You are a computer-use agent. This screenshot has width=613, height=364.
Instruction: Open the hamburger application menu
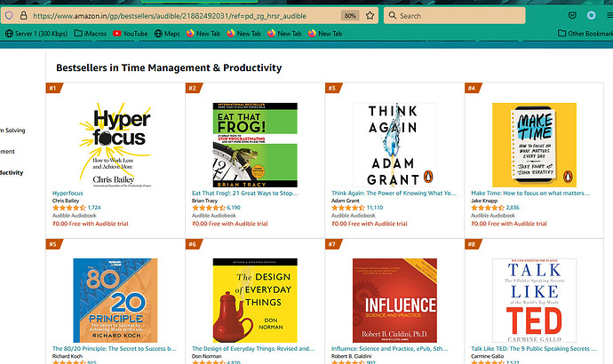pyautogui.click(x=609, y=16)
